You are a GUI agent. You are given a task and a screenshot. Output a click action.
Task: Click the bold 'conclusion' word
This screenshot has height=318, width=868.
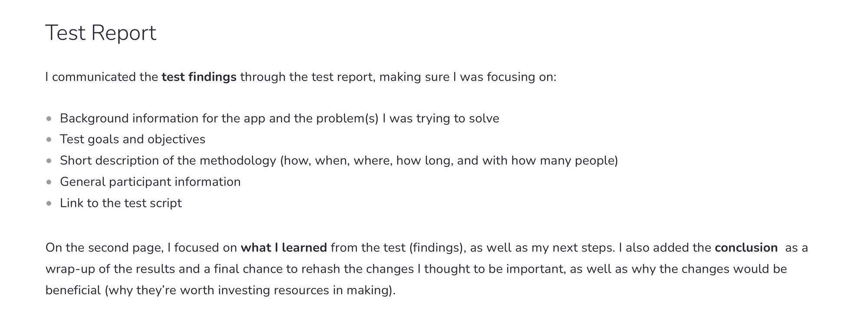[746, 248]
